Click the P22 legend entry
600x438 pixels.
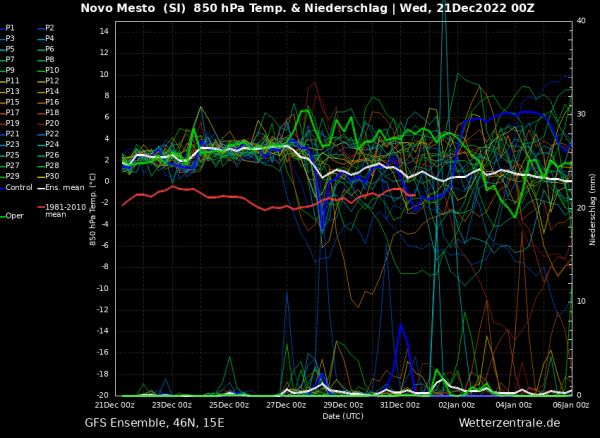point(52,134)
